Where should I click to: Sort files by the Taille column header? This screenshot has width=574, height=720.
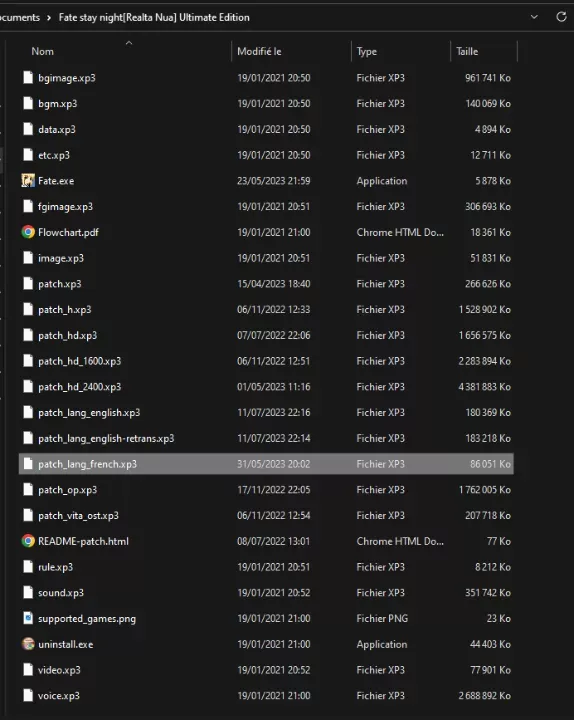pyautogui.click(x=467, y=51)
